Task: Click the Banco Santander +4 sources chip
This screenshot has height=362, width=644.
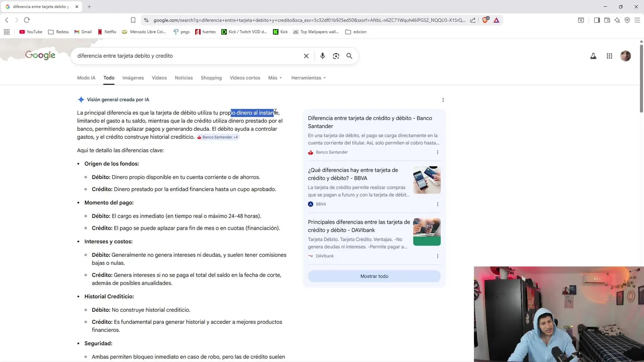Action: [217, 137]
